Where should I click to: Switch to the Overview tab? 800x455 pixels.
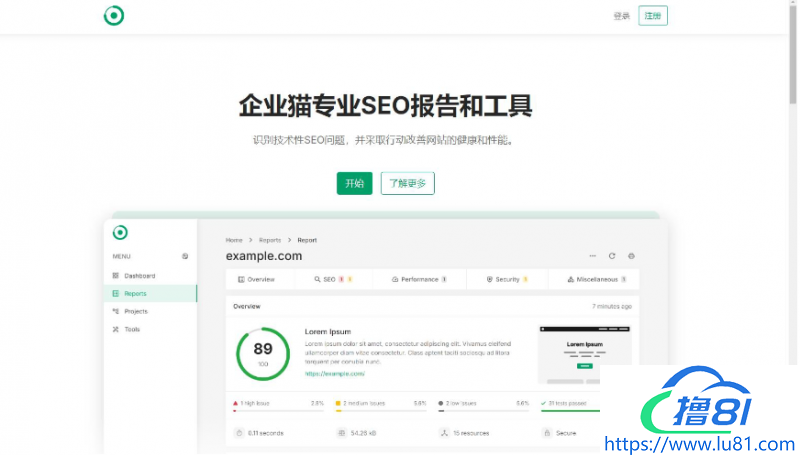point(257,279)
